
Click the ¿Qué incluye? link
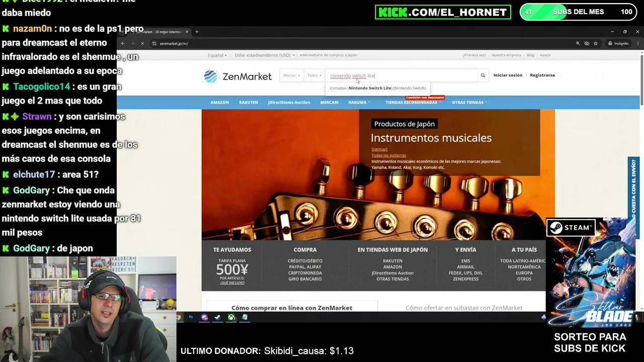[232, 283]
